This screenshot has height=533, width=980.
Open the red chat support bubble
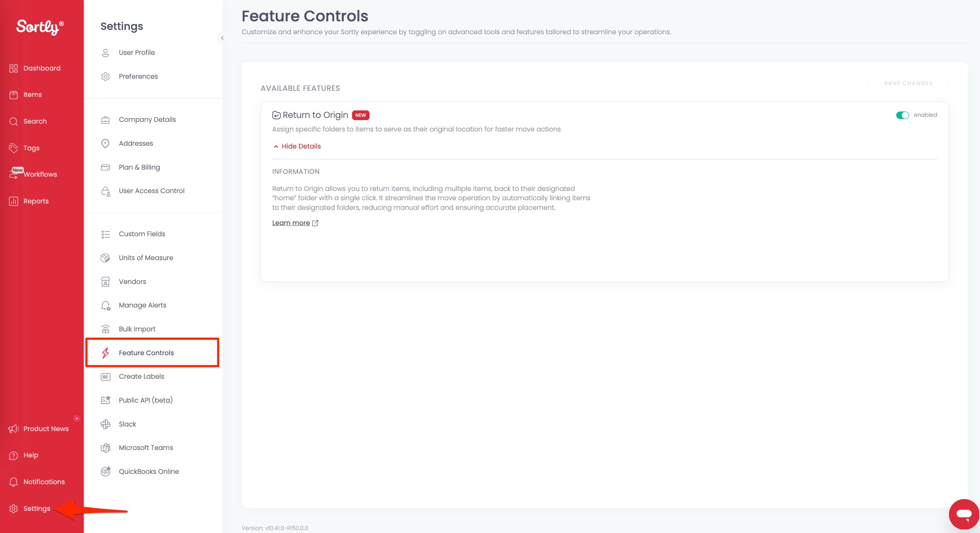click(964, 514)
